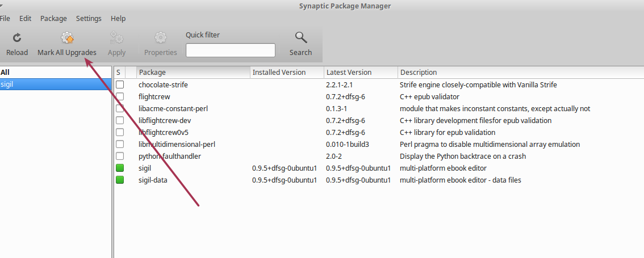
Task: Open the Help menu
Action: tap(118, 19)
